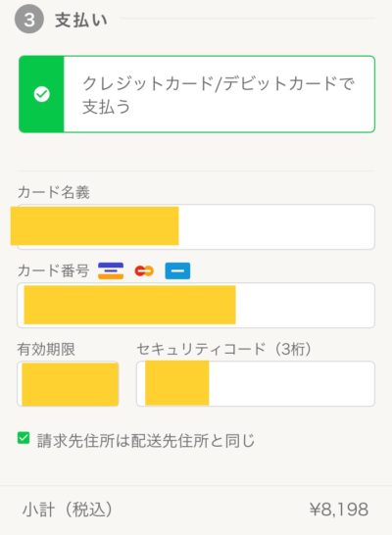Click the blue and orange striped card logo
Screen dimensions: 392x535
111,270
